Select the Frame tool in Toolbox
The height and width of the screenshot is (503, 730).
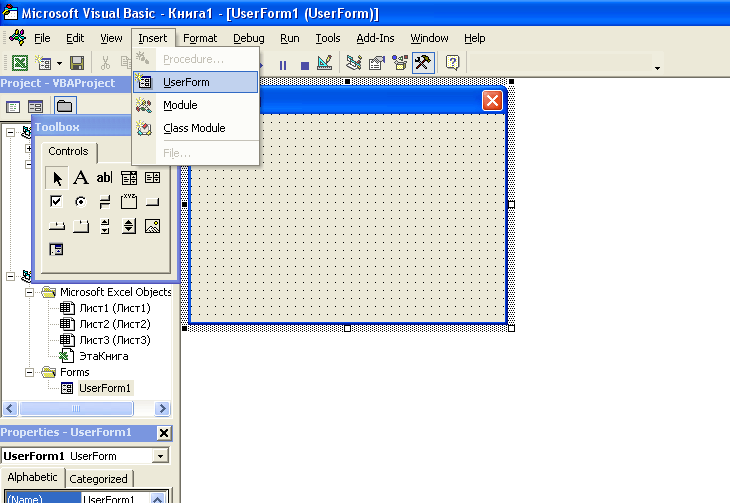(129, 202)
